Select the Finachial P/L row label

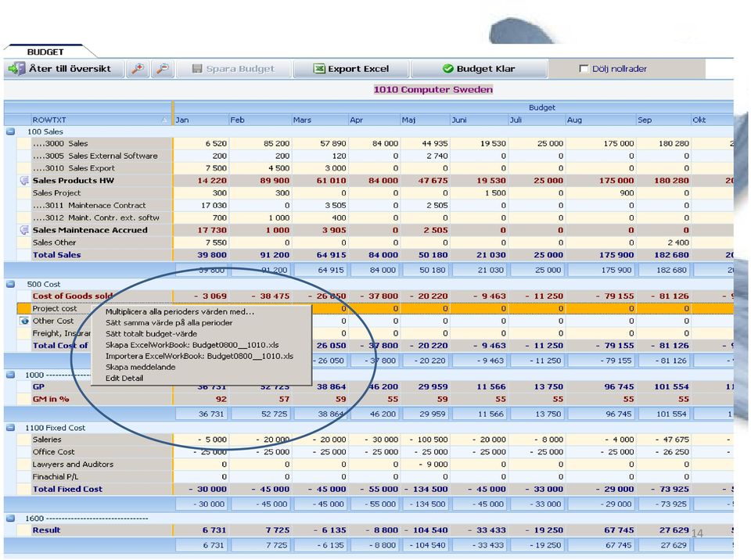[x=55, y=476]
